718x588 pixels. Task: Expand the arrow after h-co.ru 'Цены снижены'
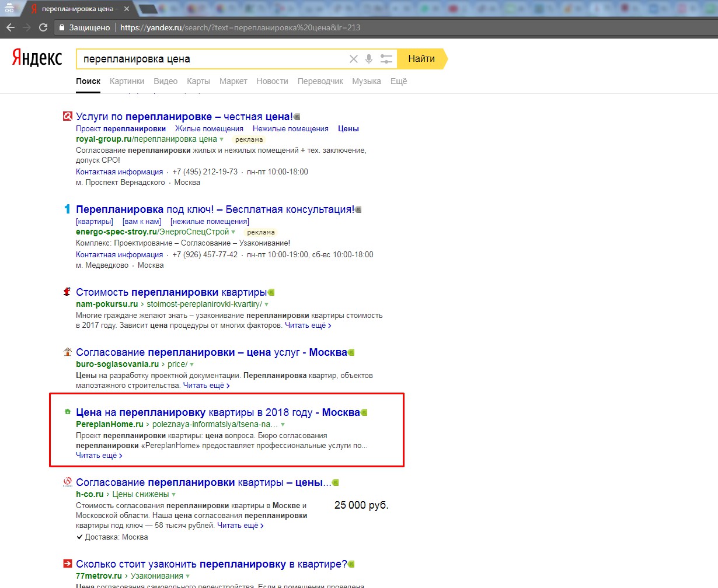point(173,495)
